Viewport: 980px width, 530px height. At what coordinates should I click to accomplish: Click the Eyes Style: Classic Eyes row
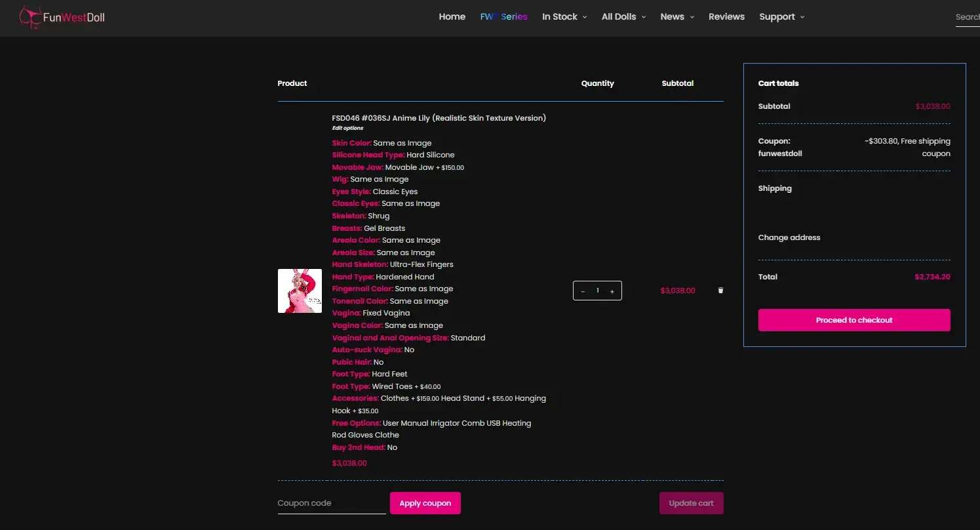point(375,192)
